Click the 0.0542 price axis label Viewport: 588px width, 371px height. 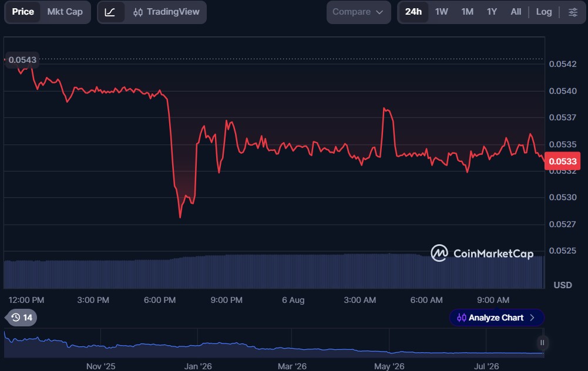[563, 64]
